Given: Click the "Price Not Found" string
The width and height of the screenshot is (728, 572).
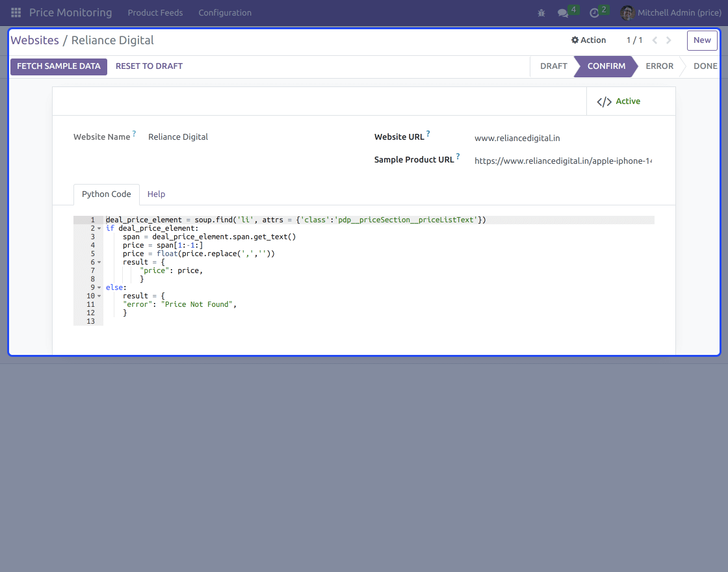Looking at the screenshot, I should point(196,305).
